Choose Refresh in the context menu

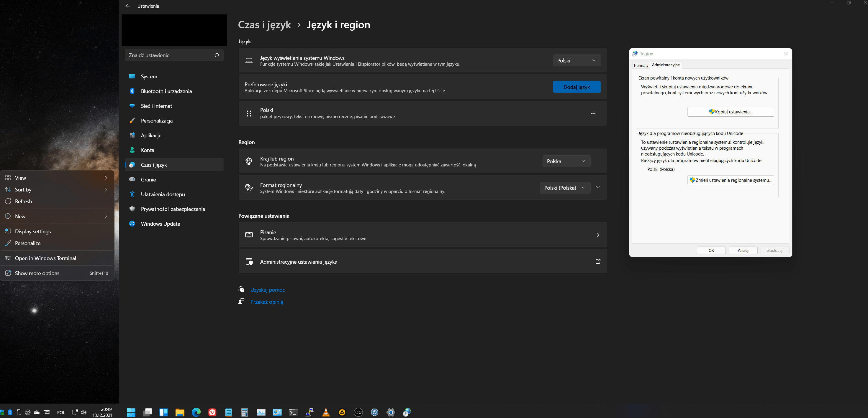[23, 201]
